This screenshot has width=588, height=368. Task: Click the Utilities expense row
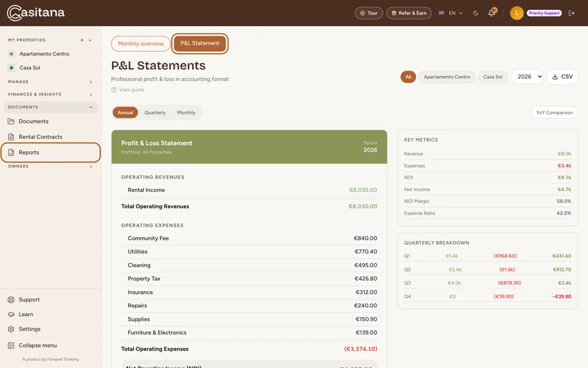coord(249,252)
